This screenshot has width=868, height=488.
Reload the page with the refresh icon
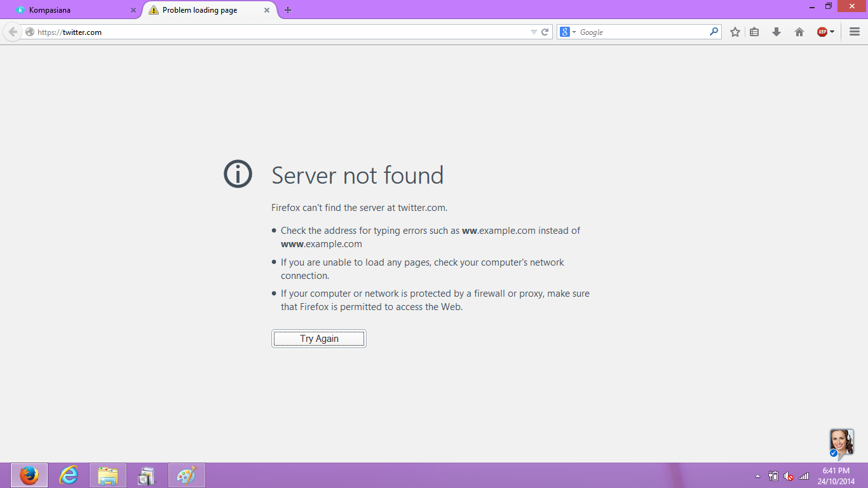point(545,32)
